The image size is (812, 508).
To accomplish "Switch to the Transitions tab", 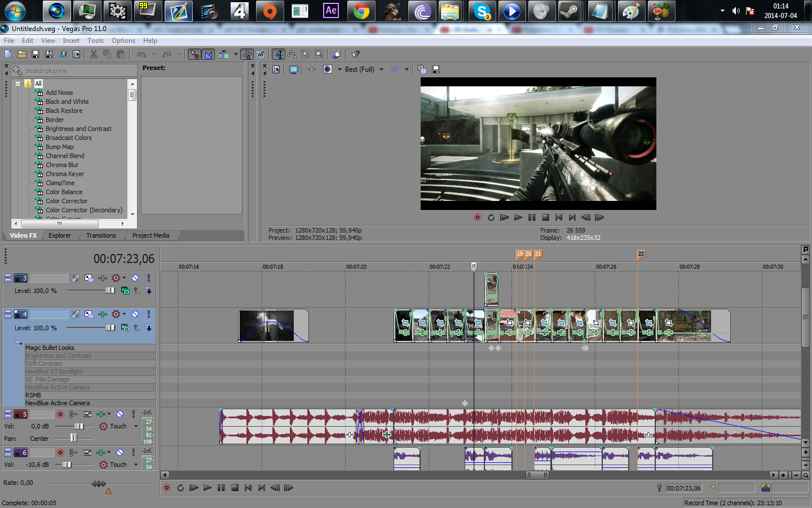I will tap(101, 235).
